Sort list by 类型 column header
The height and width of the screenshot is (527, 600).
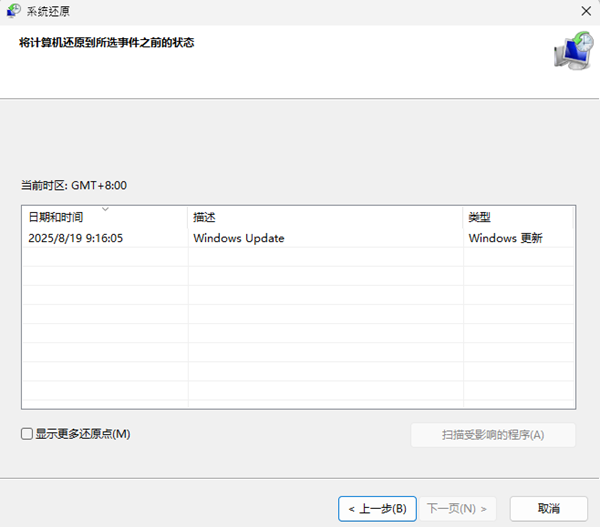click(x=479, y=217)
